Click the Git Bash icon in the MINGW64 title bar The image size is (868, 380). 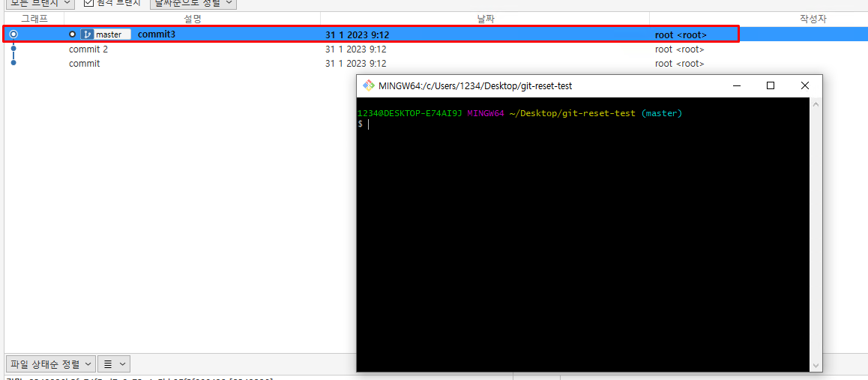tap(368, 85)
